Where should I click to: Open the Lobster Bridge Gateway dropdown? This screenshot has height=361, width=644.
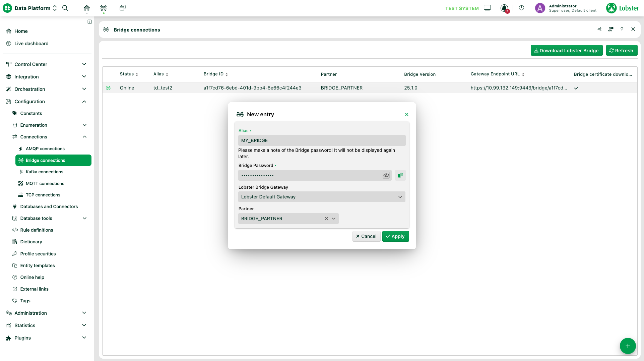pyautogui.click(x=322, y=197)
